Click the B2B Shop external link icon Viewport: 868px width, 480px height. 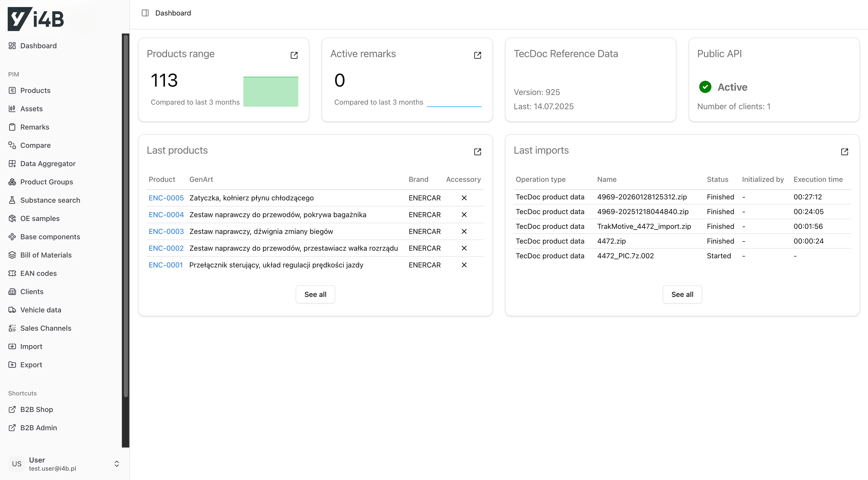[12, 409]
